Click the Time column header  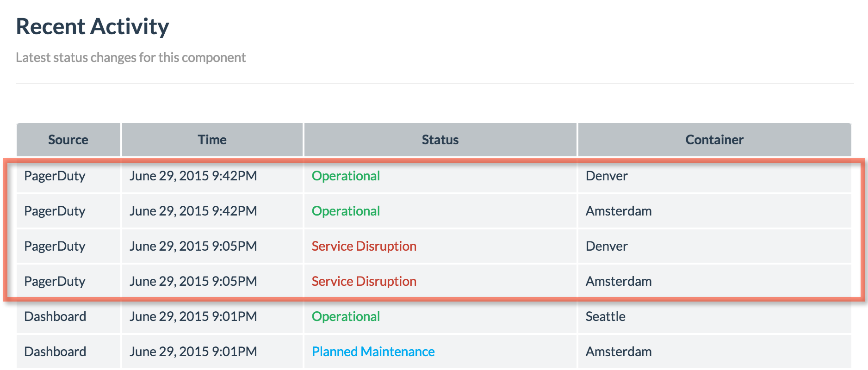[x=212, y=140]
